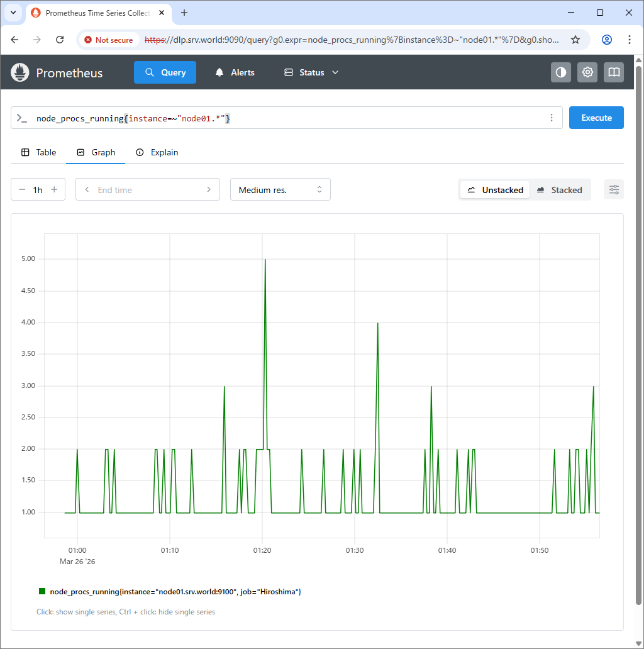Image resolution: width=644 pixels, height=649 pixels.
Task: Click the Prometheus flame logo
Action: (x=20, y=72)
